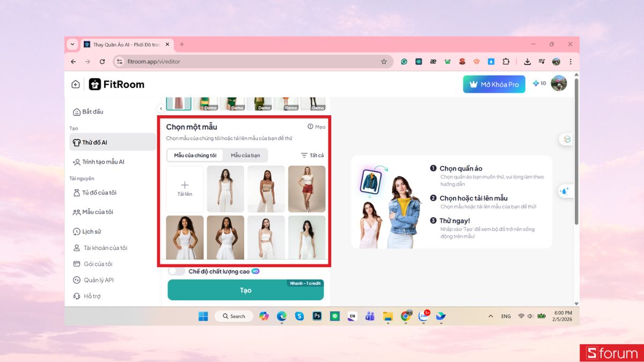The image size is (644, 362).
Task: Open the credits sparkle counter showing 10
Action: click(x=539, y=83)
